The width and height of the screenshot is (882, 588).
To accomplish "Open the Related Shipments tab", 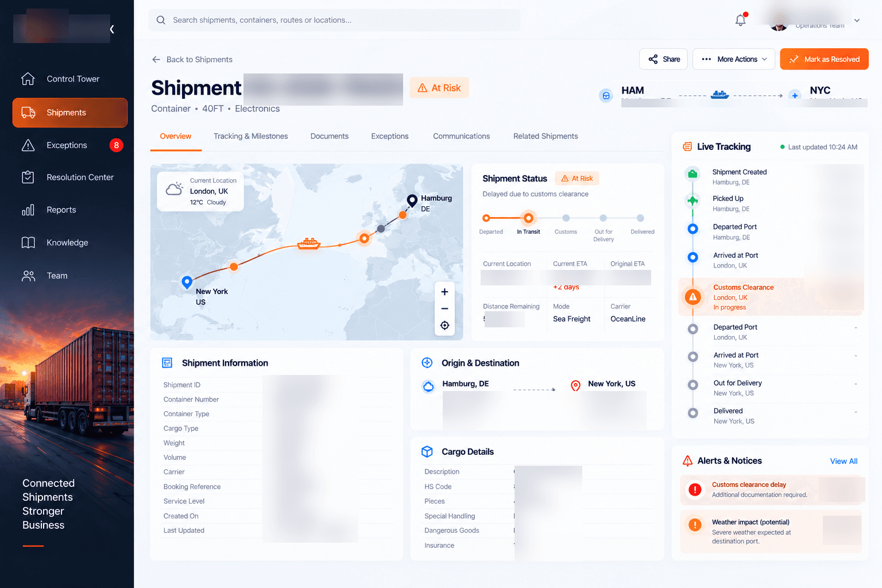I will click(546, 136).
